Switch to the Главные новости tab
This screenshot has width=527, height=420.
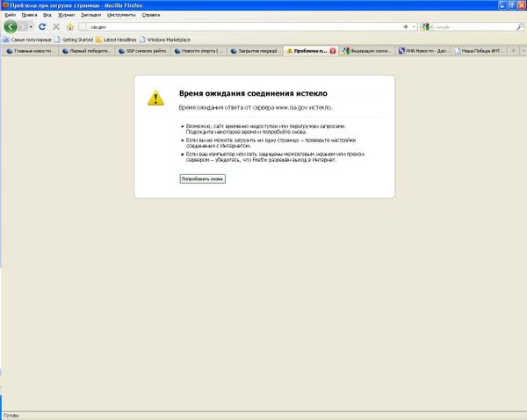coord(31,51)
